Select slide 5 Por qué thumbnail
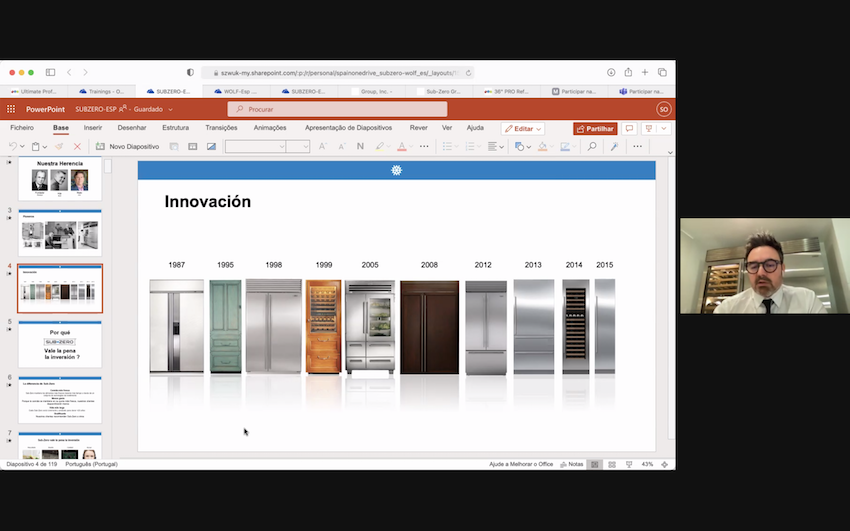Image resolution: width=850 pixels, height=531 pixels. [60, 345]
